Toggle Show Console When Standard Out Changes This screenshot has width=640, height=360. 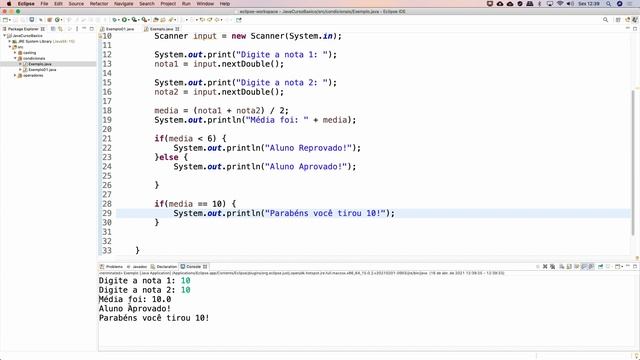point(584,267)
